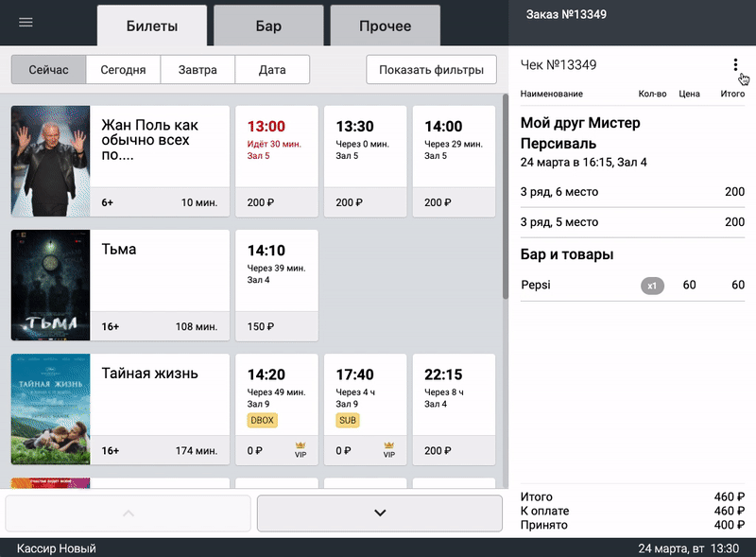Select the 22:15 session in Зал 4

(x=455, y=409)
